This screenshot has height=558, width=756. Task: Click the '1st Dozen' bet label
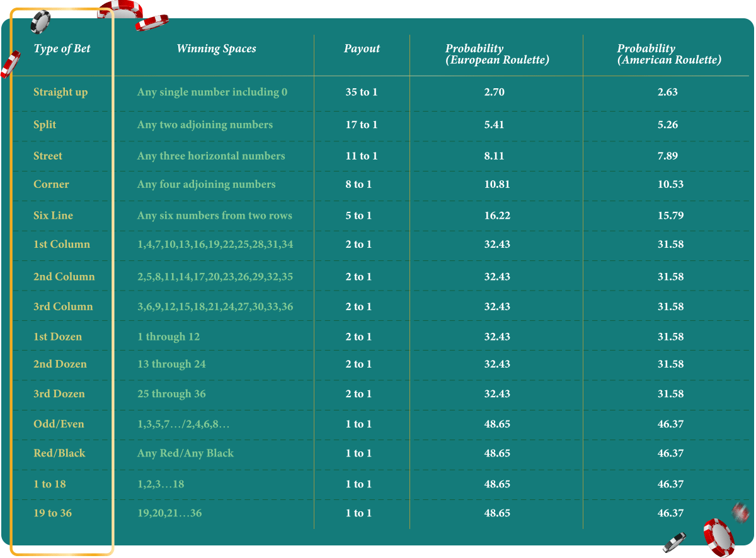click(x=57, y=337)
